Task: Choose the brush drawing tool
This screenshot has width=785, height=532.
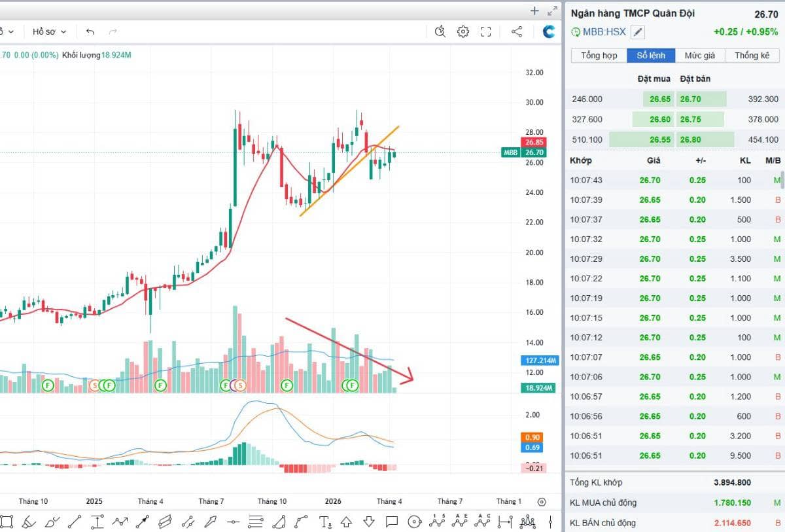Action: [x=29, y=522]
